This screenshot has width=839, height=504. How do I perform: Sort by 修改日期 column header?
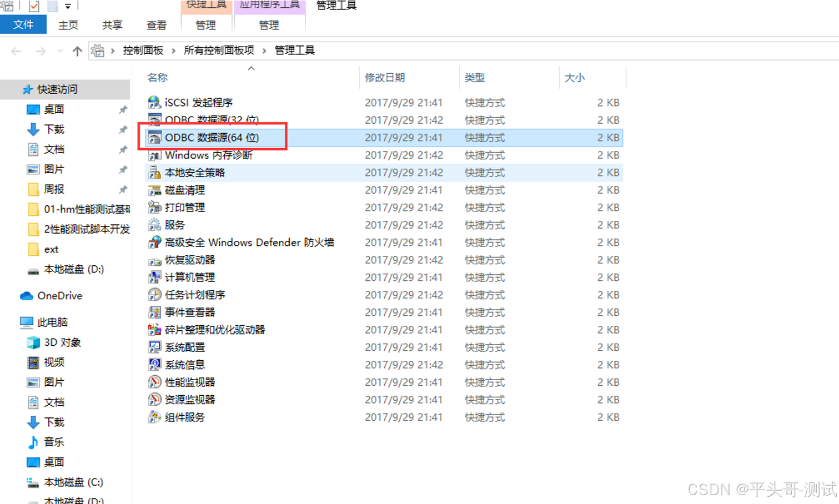pyautogui.click(x=385, y=78)
